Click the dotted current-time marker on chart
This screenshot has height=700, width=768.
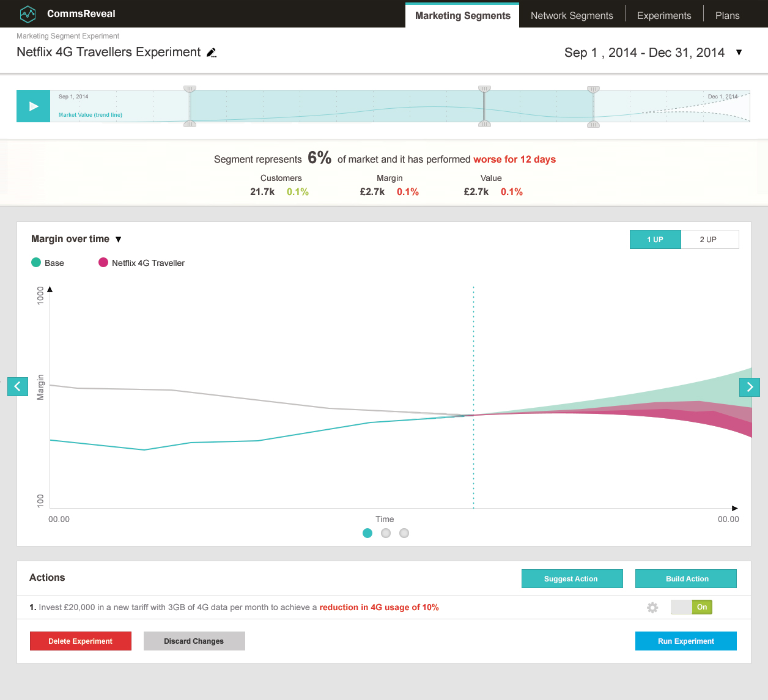473,397
